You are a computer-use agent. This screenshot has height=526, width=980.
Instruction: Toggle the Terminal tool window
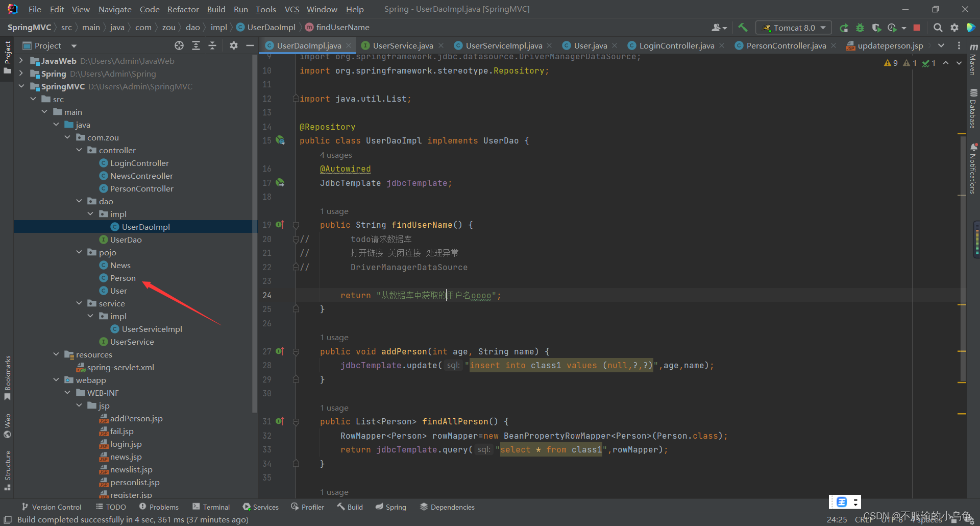[211, 507]
